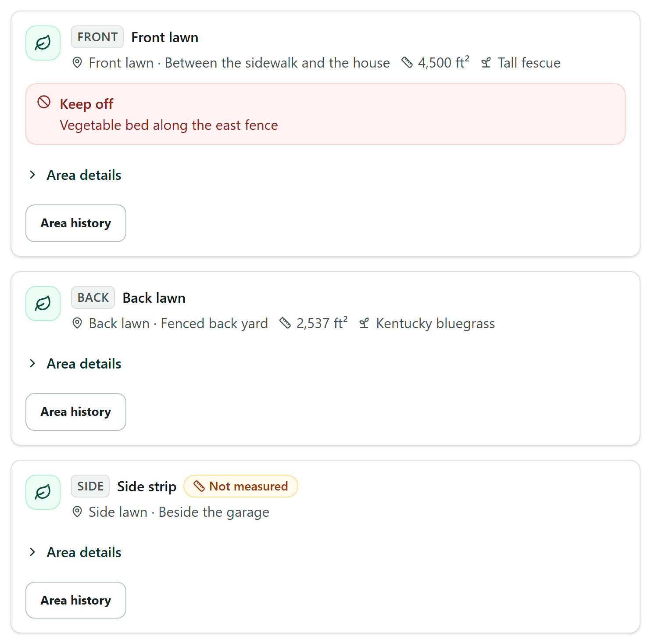Open Area history for Front lawn
This screenshot has width=651, height=644.
tap(76, 223)
